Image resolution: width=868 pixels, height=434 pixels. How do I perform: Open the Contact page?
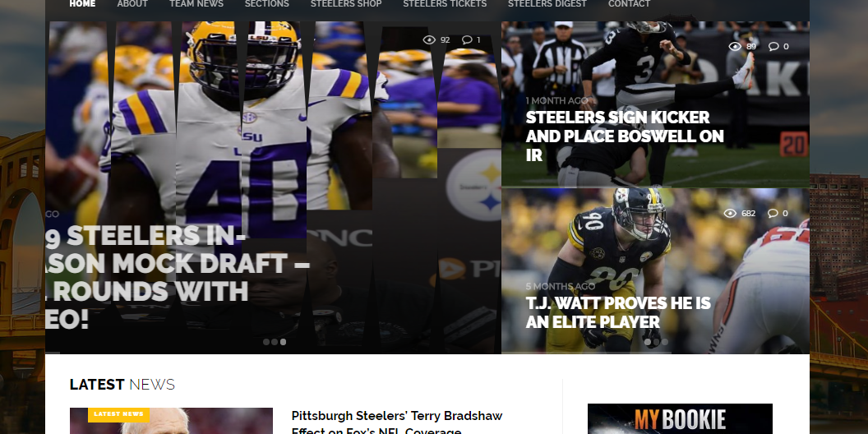click(x=629, y=4)
